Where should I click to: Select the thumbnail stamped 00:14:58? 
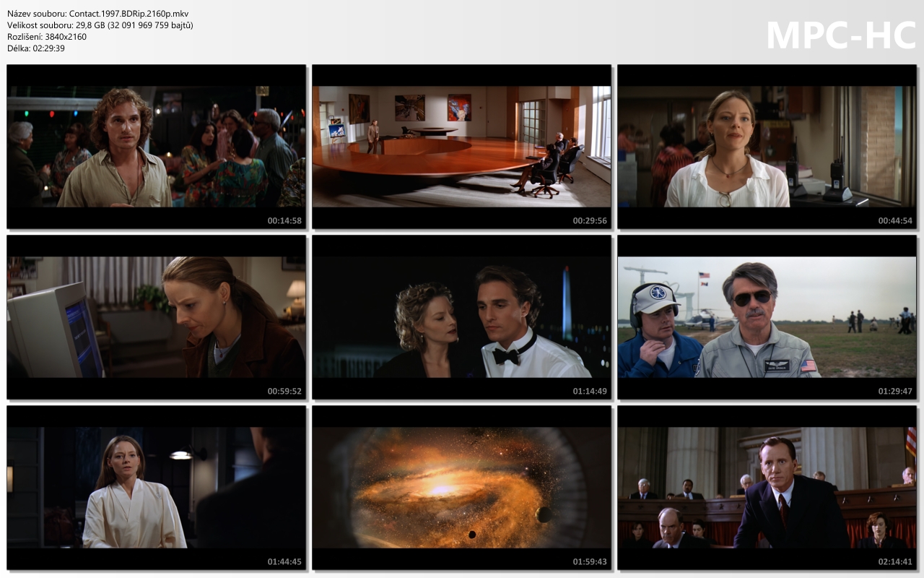157,147
